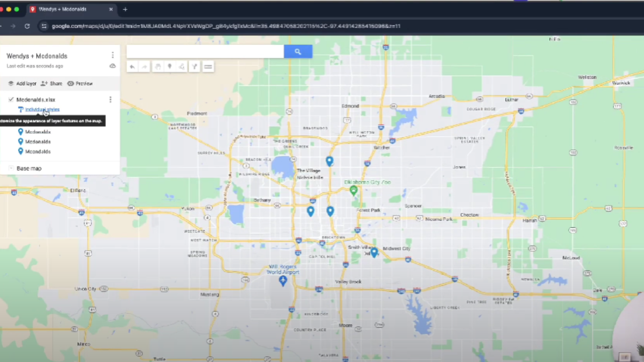Close the Wendys + Mcdonalds tab

click(x=111, y=9)
